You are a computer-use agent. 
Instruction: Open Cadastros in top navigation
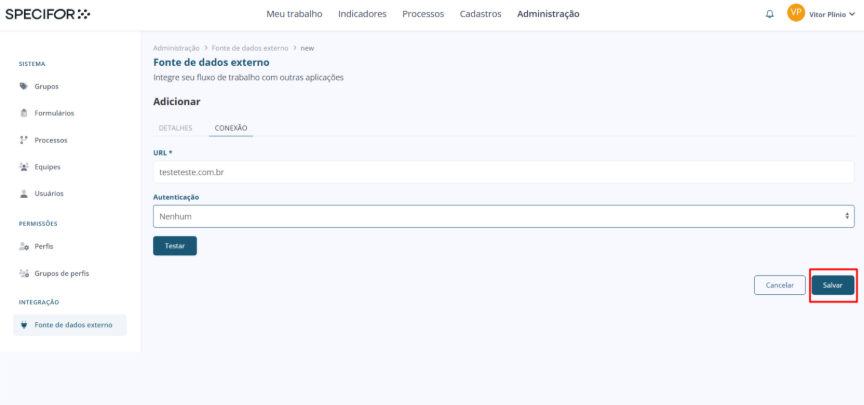click(480, 14)
